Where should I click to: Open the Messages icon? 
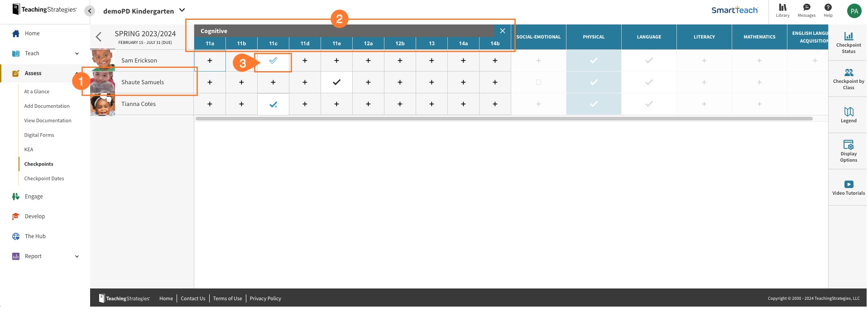806,10
